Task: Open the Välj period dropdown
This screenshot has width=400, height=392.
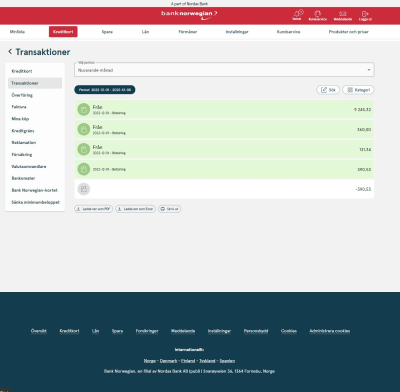Action: [x=224, y=70]
